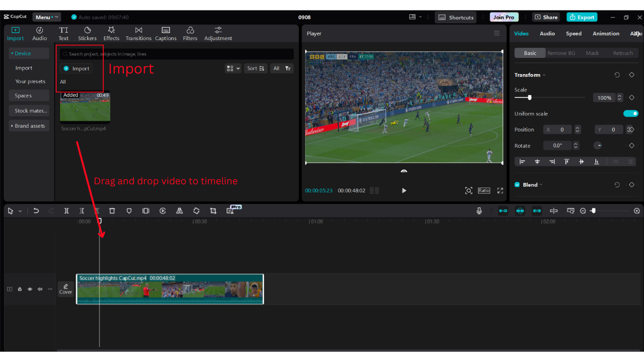Click the preview axis timeline icon

(553, 211)
